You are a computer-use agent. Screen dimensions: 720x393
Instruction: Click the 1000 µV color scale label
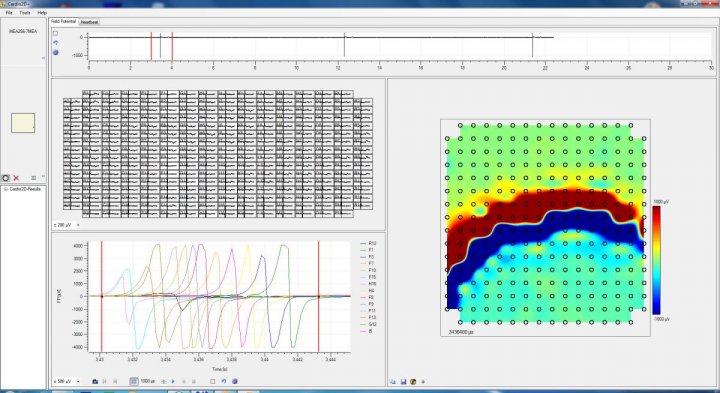point(660,202)
